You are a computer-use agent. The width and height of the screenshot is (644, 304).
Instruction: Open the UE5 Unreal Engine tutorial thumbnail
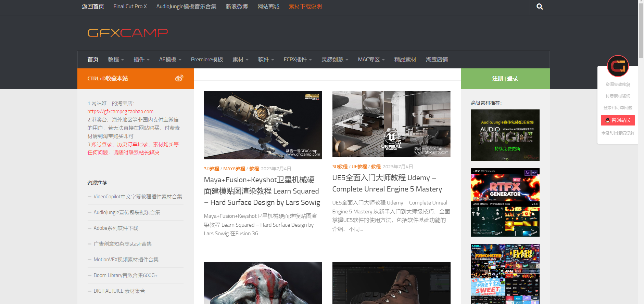391,124
